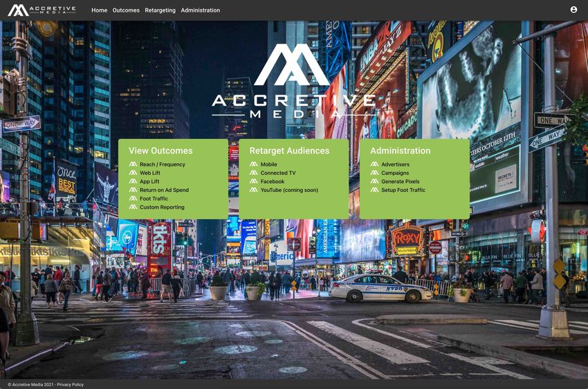Click the logo icon beside Return on Ad Spend
Screen dimensions: 588x389
tap(133, 190)
